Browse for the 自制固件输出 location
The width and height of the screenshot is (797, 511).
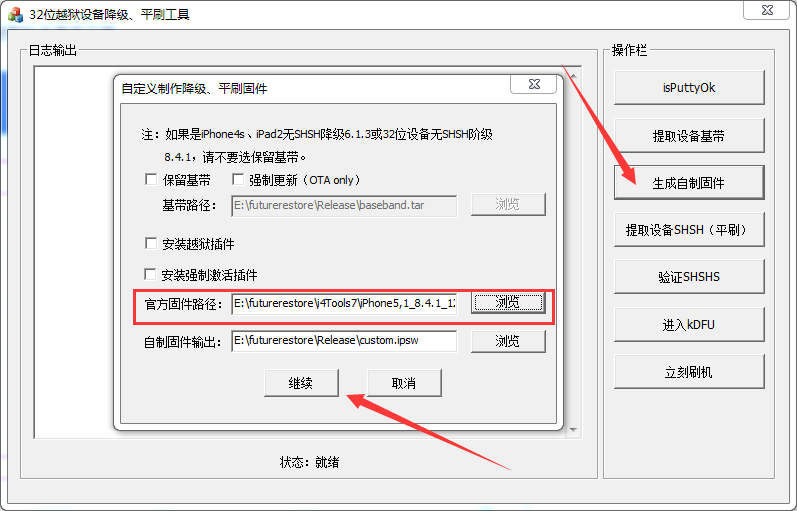click(508, 341)
